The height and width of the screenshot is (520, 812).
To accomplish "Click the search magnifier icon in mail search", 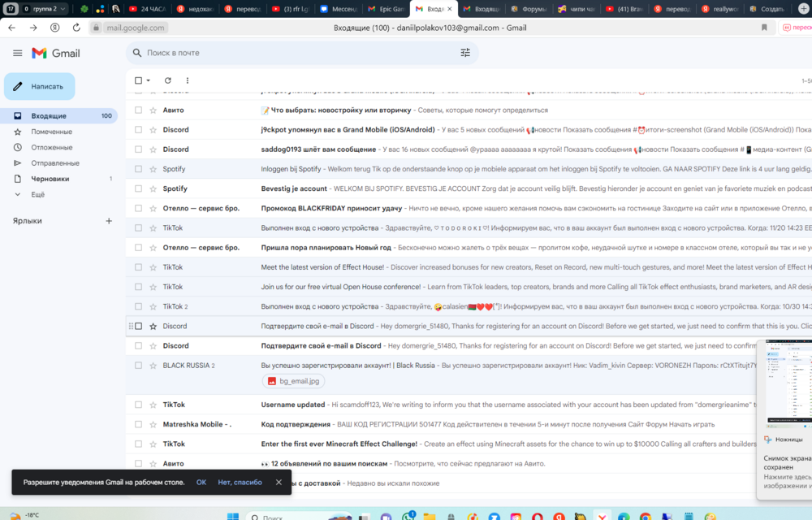I will pos(136,53).
